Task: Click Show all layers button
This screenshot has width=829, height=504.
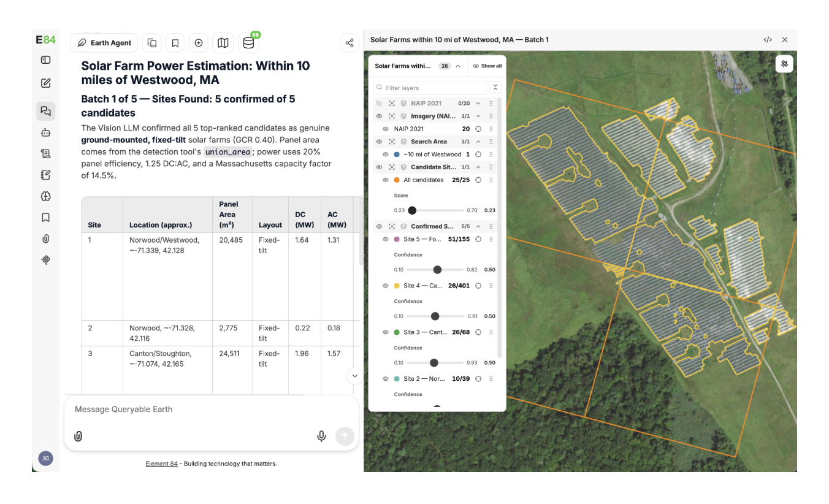Action: pos(487,66)
